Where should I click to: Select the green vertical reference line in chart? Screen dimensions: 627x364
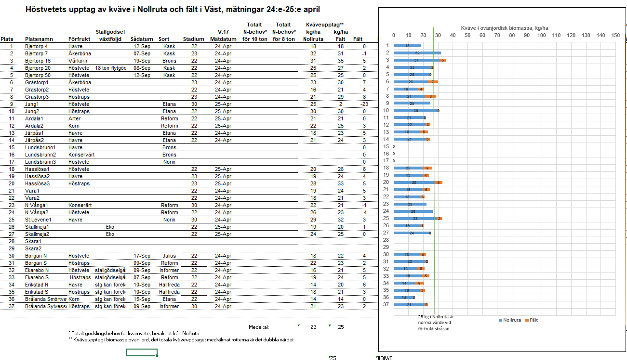pyautogui.click(x=434, y=193)
